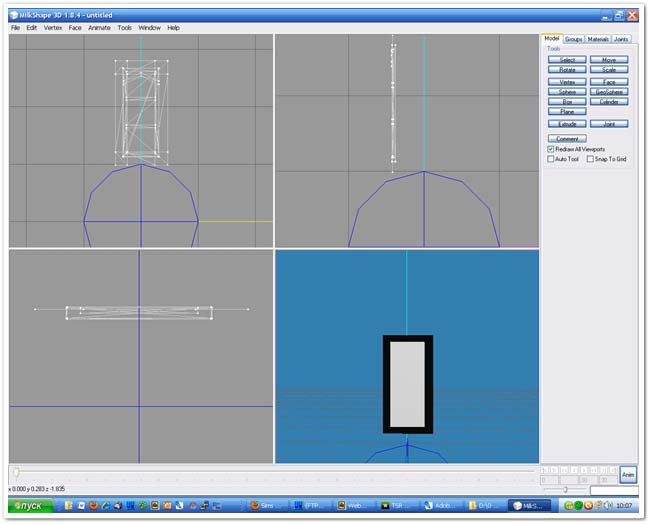The height and width of the screenshot is (524, 650).
Task: Open the Tools menu
Action: point(124,28)
